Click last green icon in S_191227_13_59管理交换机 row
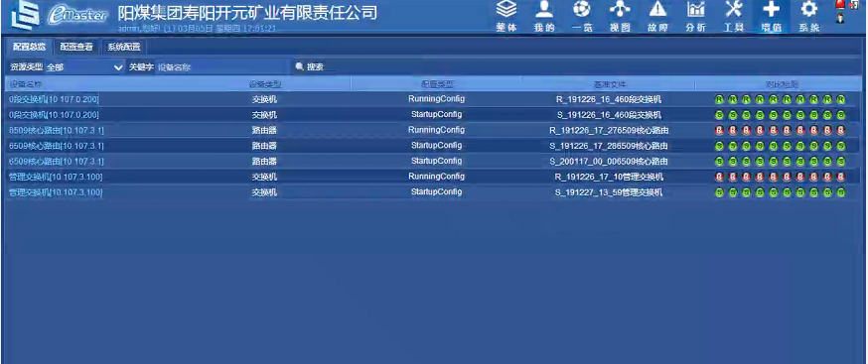The image size is (868, 364). click(841, 193)
